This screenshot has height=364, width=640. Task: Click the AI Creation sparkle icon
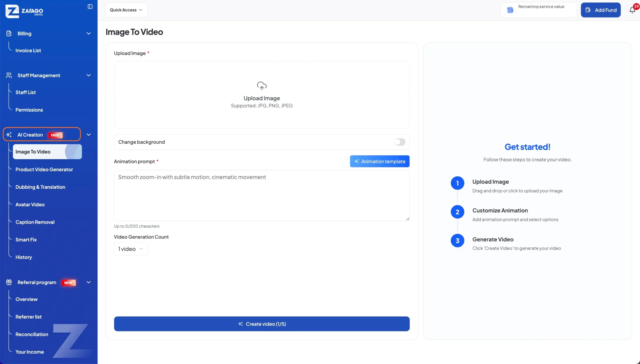pyautogui.click(x=9, y=135)
